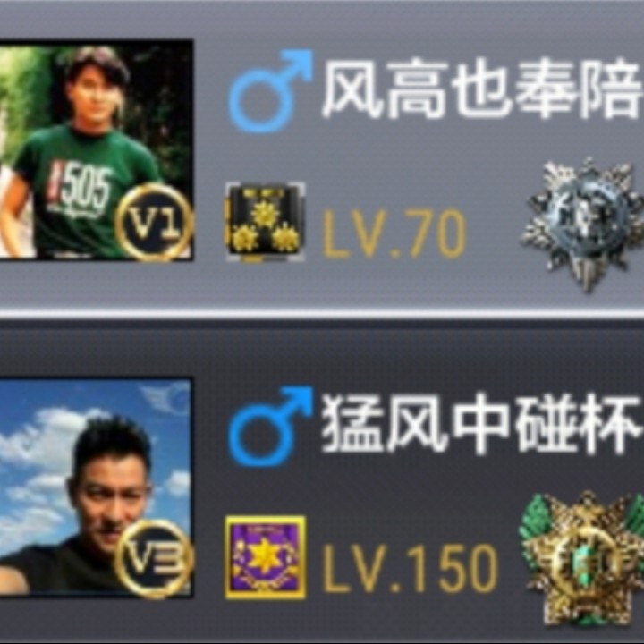The image size is (644, 644).
Task: View the silver snowflake tier medal
Action: tap(582, 225)
